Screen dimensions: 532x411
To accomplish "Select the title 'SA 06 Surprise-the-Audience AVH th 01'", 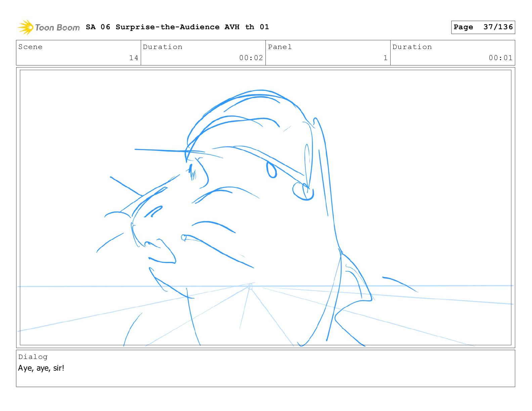I will point(177,27).
